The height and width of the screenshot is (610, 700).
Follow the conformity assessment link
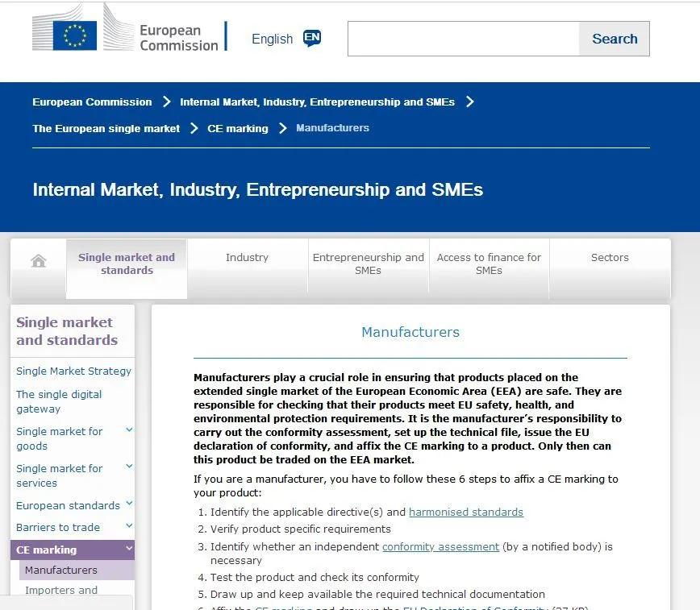pos(440,546)
